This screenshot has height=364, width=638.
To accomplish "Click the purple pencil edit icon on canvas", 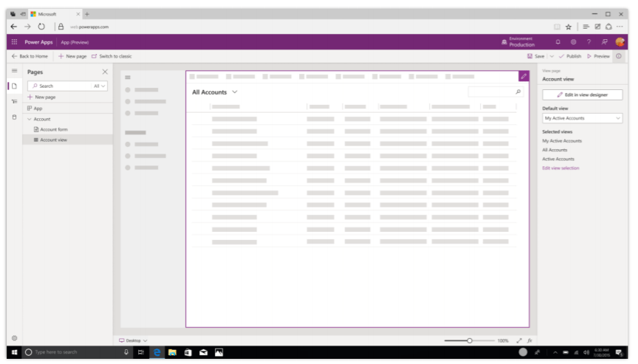I will click(x=524, y=76).
